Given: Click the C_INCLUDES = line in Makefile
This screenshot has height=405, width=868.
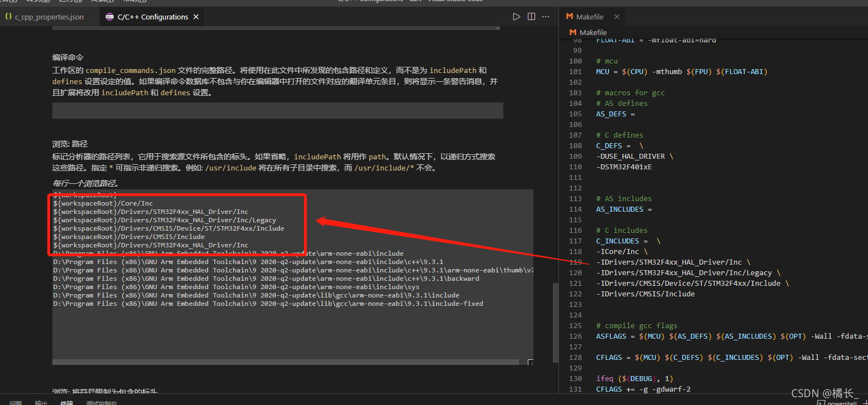Looking at the screenshot, I should click(628, 241).
